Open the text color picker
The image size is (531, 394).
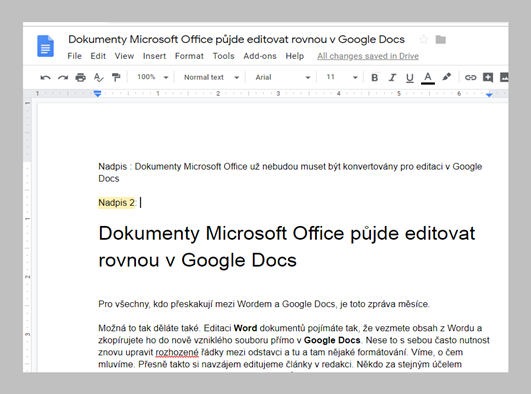coord(428,78)
